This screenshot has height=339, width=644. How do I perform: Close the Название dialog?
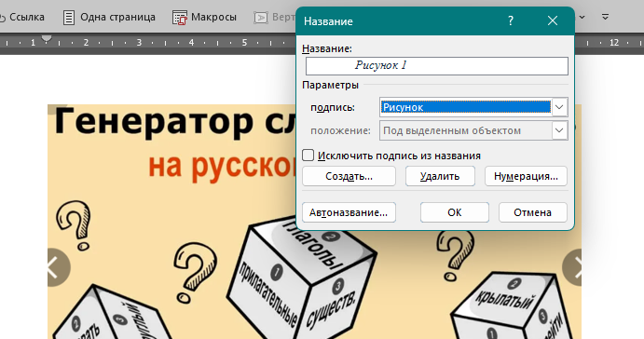(553, 20)
